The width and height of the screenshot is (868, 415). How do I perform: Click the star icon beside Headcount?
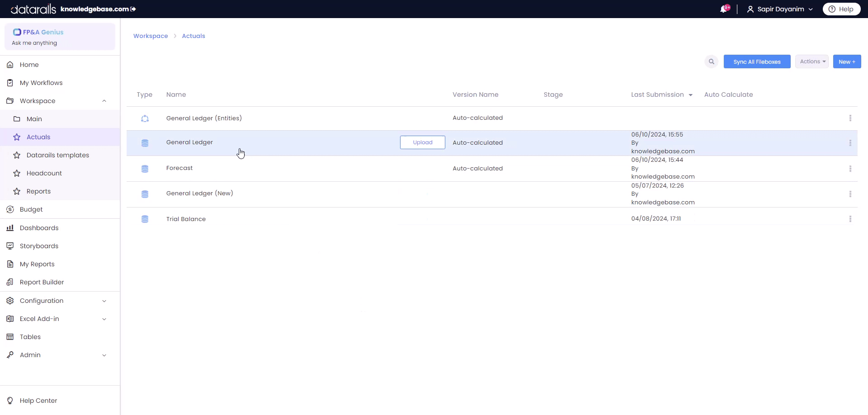coord(17,173)
